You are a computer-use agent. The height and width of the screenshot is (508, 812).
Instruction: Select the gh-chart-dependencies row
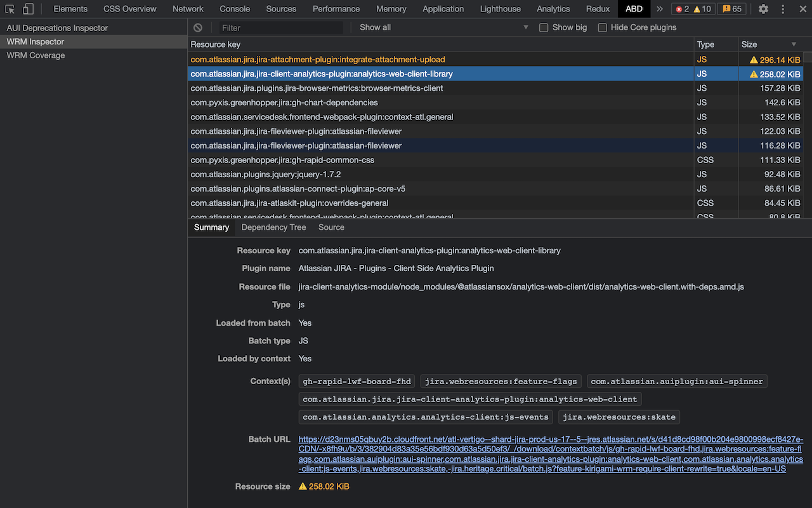[495, 102]
